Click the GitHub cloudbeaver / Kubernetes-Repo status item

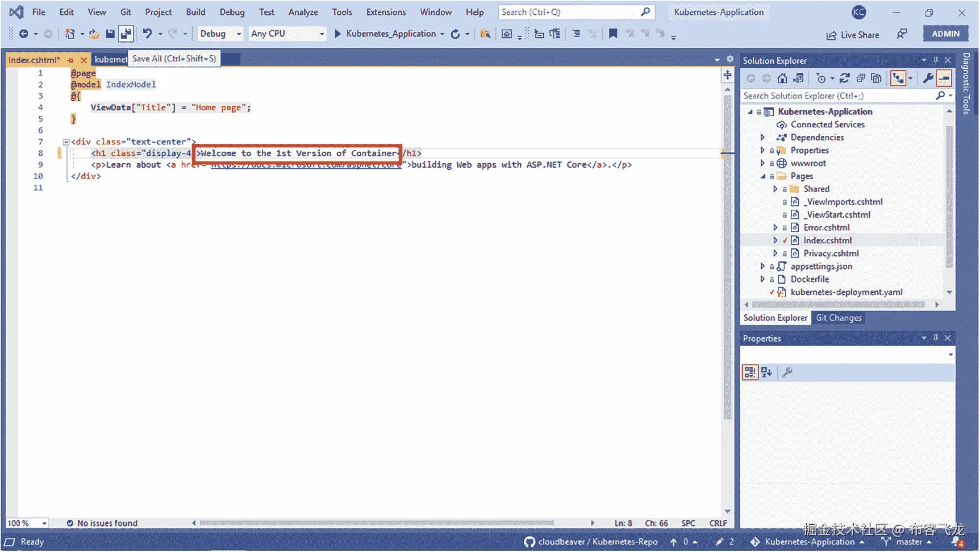click(591, 542)
